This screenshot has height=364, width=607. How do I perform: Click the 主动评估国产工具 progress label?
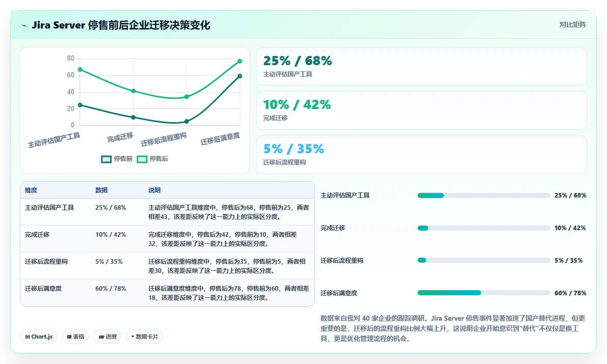[x=345, y=195]
